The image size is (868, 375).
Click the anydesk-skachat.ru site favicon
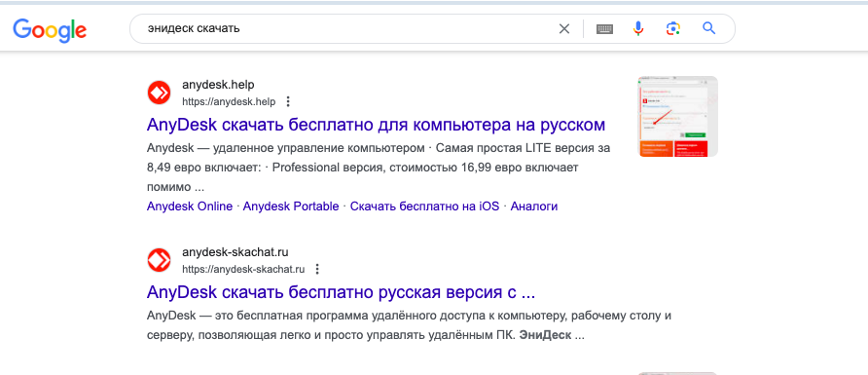tap(160, 260)
